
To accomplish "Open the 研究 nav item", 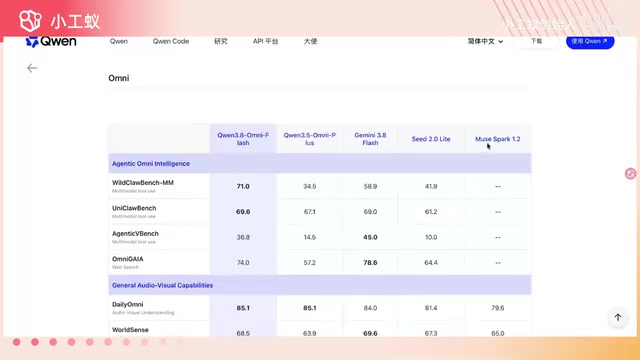I will pos(221,41).
